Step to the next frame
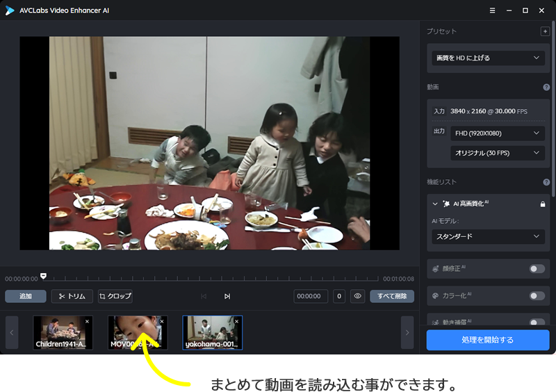556x392 pixels. pos(227,296)
